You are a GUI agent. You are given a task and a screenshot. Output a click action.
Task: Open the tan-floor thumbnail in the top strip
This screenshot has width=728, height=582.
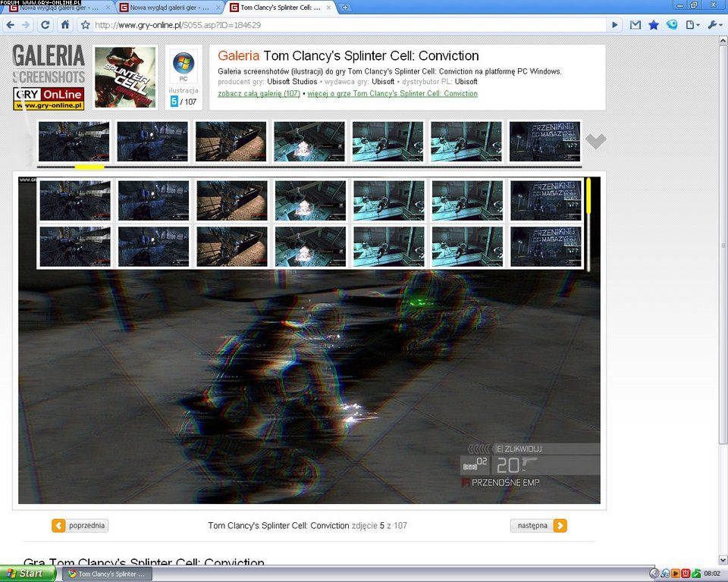(x=231, y=142)
